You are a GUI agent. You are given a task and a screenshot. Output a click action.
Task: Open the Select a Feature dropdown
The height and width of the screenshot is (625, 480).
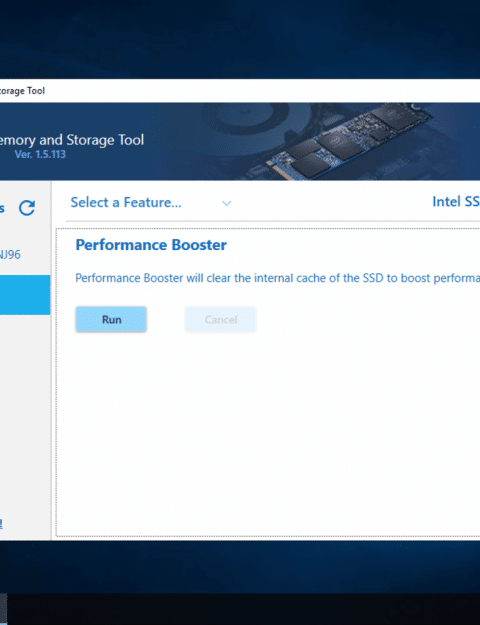point(151,203)
